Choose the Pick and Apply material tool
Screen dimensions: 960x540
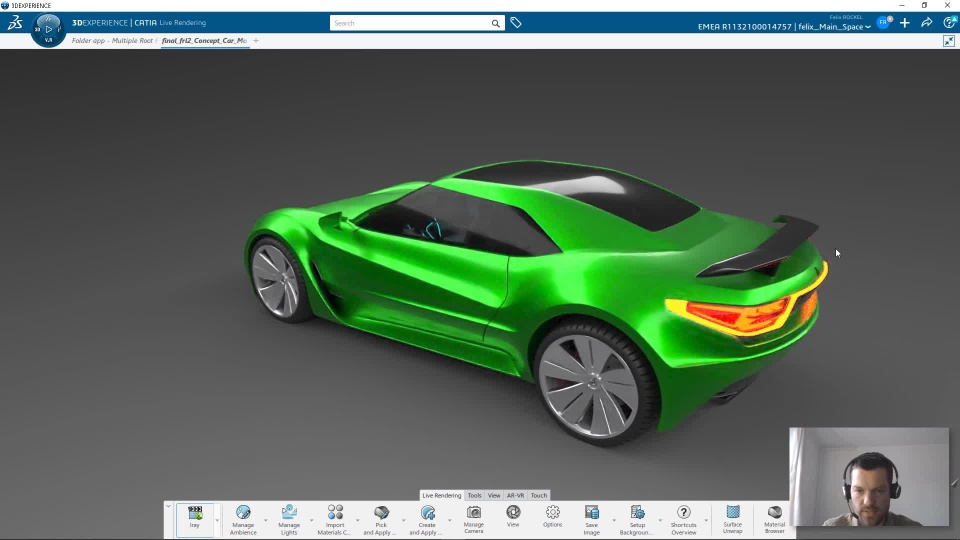[381, 519]
